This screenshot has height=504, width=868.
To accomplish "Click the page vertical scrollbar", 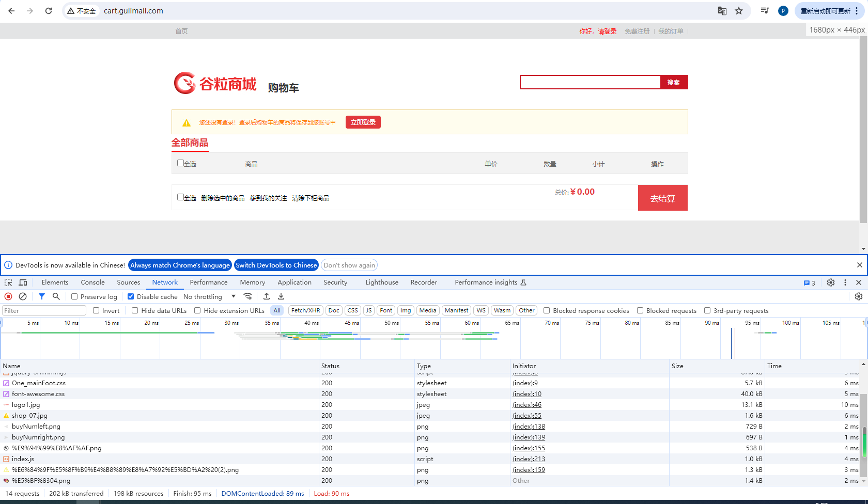I will 863,129.
